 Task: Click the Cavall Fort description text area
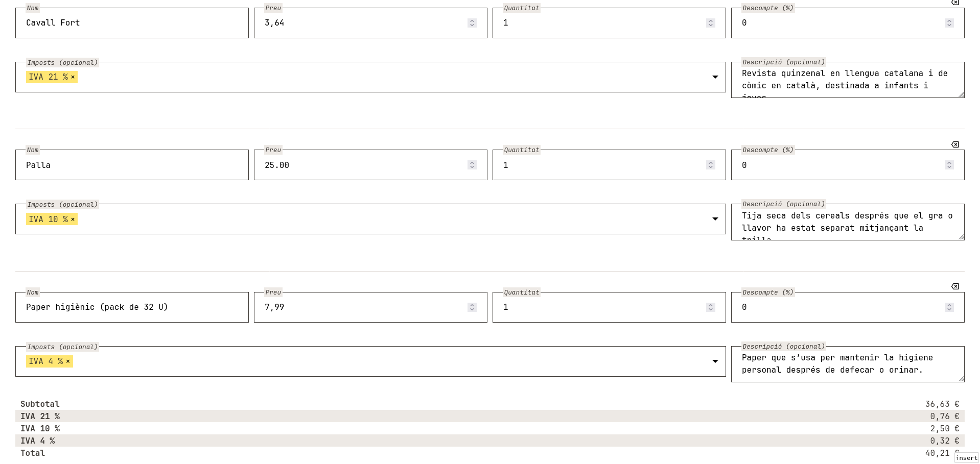click(x=848, y=80)
